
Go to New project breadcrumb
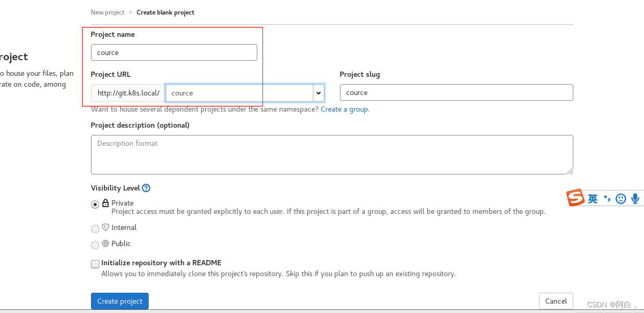pyautogui.click(x=108, y=12)
